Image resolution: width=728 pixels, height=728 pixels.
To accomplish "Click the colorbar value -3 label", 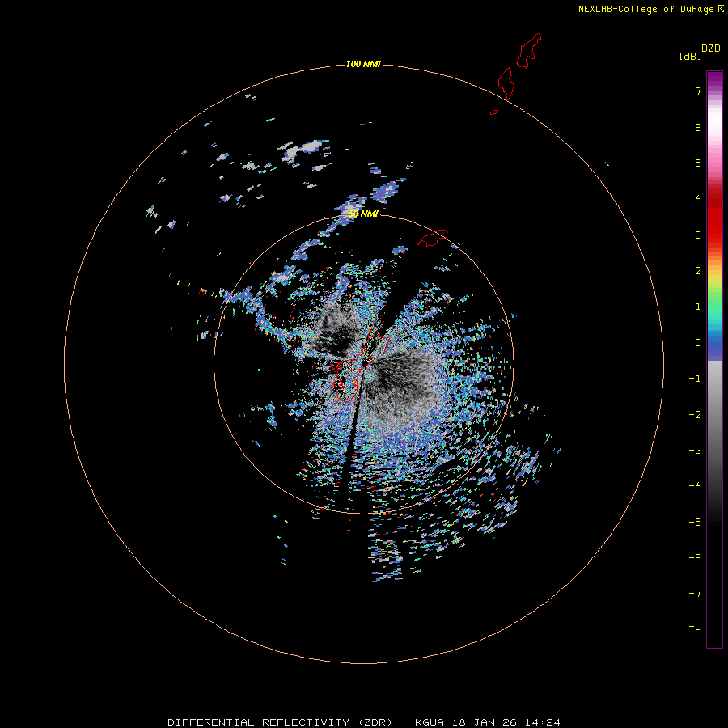I will 695,451.
